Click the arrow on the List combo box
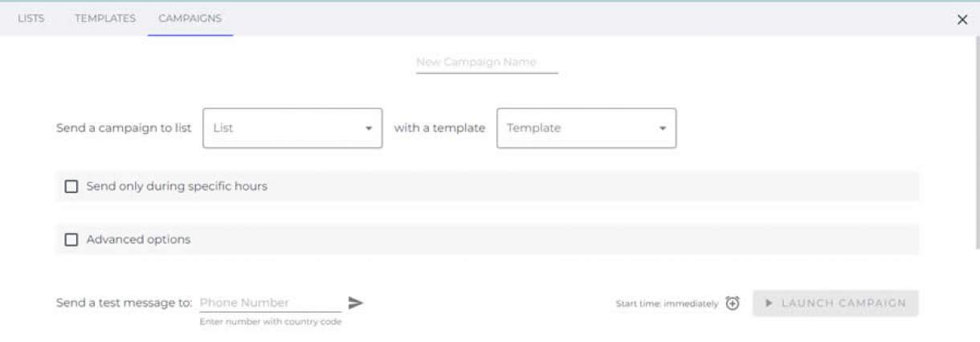Viewport: 980px width, 342px height. pos(369,128)
